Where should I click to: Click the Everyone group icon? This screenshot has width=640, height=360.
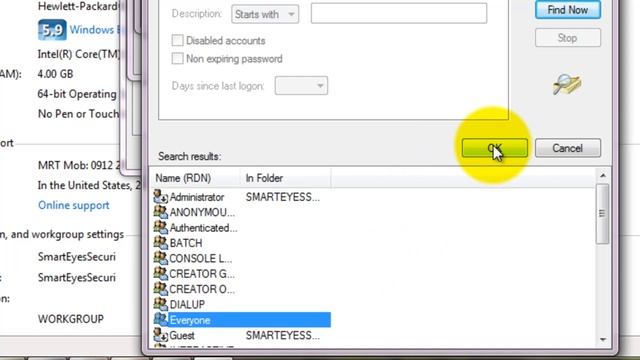point(160,320)
